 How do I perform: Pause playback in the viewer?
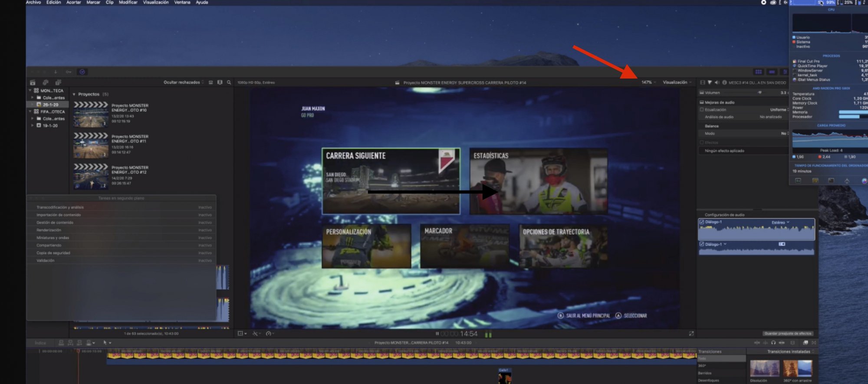click(x=437, y=334)
